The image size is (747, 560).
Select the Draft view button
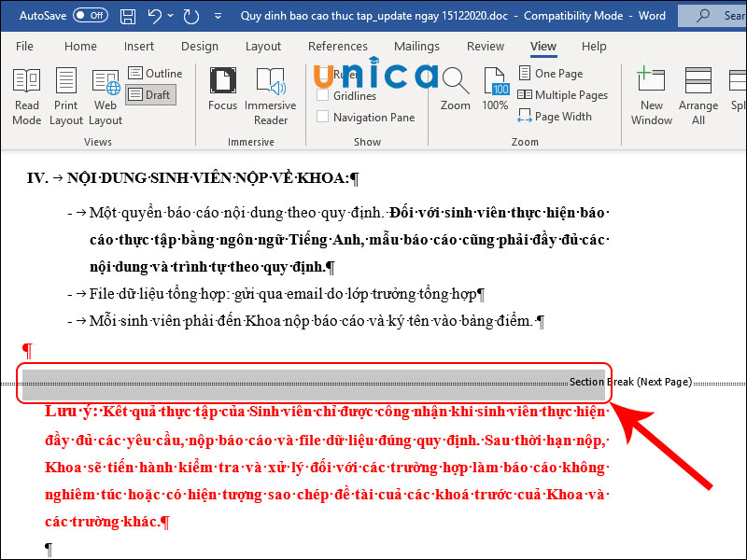(150, 95)
